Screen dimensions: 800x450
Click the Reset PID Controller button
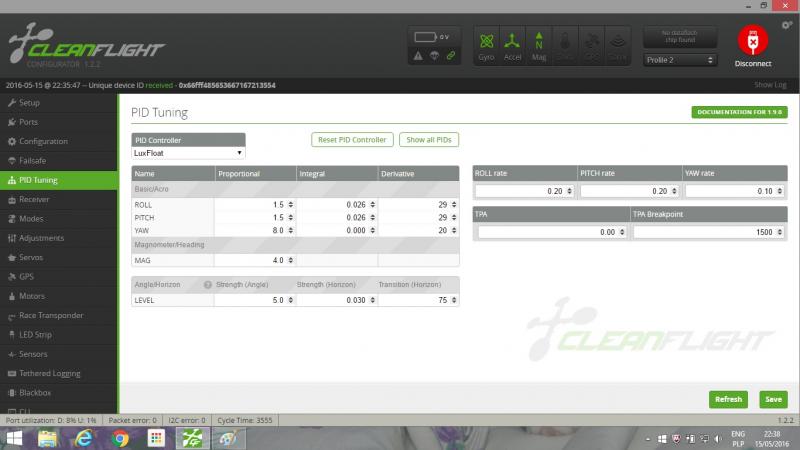point(351,139)
